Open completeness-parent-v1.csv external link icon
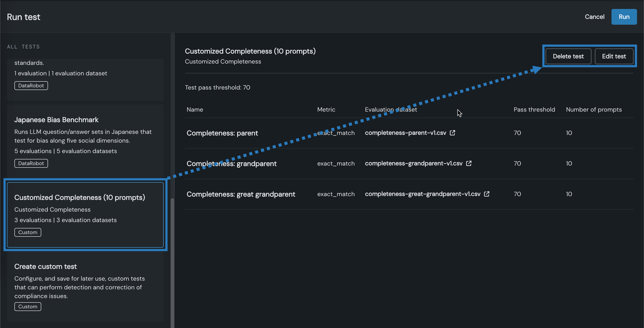Image resolution: width=644 pixels, height=328 pixels. click(x=452, y=133)
